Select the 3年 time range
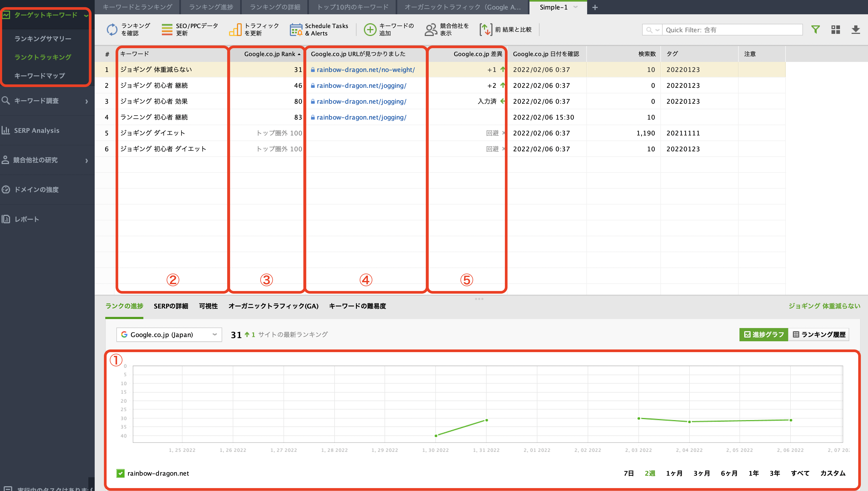The height and width of the screenshot is (491, 868). point(775,473)
